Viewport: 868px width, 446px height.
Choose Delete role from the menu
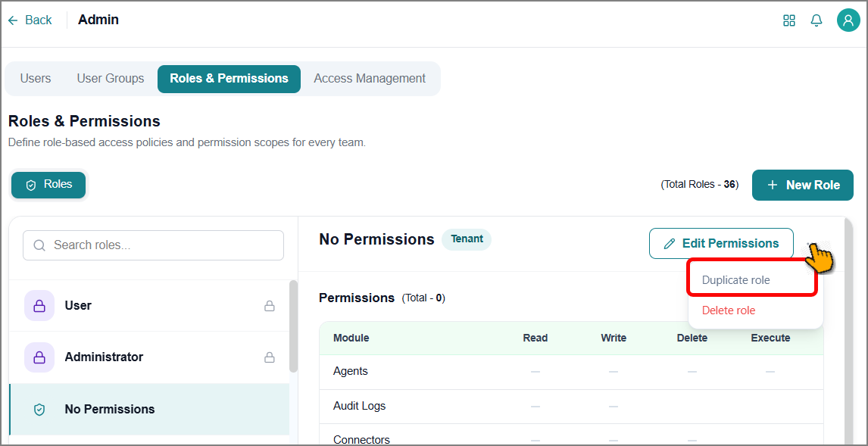[729, 310]
